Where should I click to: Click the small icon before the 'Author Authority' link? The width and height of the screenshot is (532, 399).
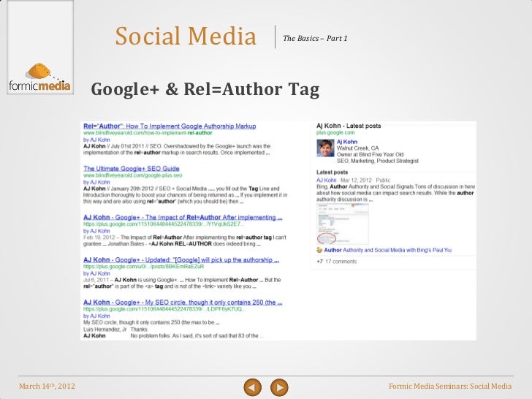coord(319,250)
